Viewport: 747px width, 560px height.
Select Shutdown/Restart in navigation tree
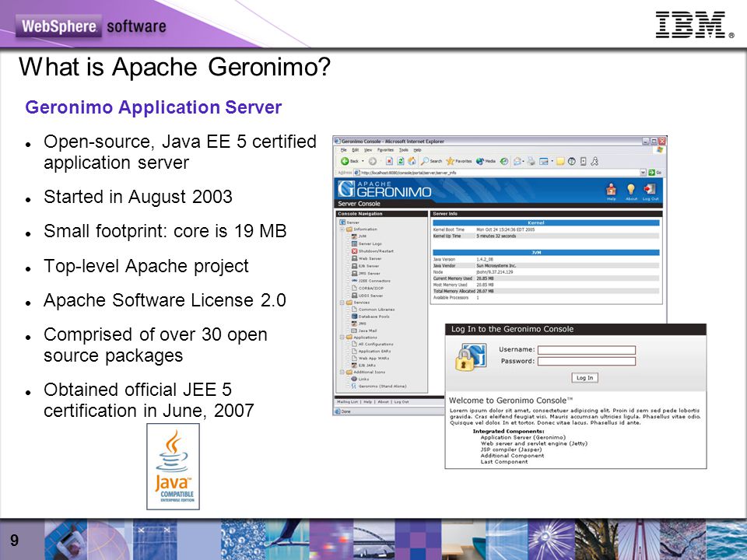[373, 251]
